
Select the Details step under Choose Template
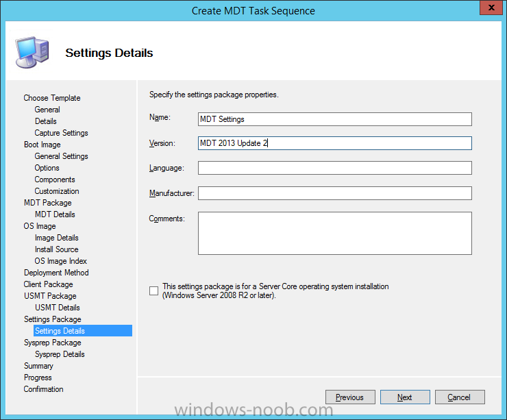[x=46, y=121]
